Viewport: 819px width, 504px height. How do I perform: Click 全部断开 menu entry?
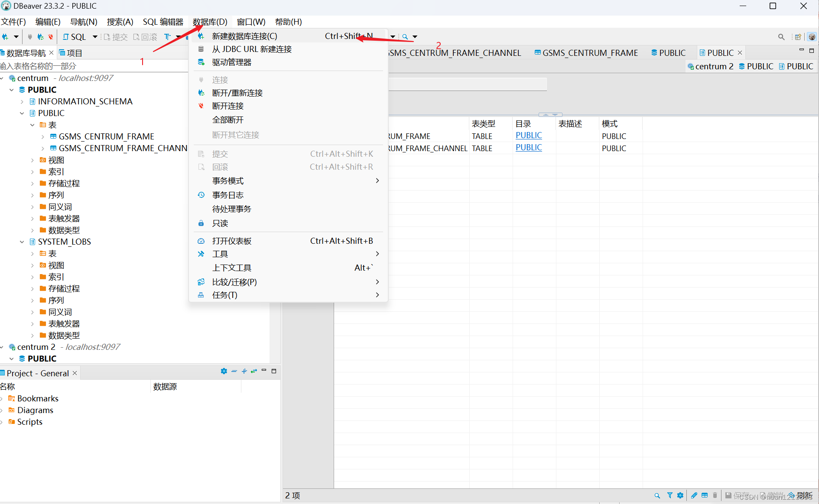coord(288,120)
